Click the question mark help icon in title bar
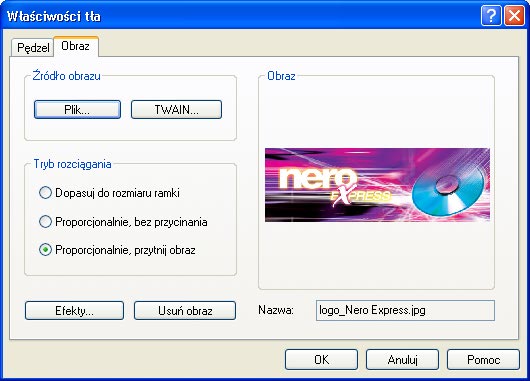Image resolution: width=530 pixels, height=381 pixels. [x=491, y=16]
